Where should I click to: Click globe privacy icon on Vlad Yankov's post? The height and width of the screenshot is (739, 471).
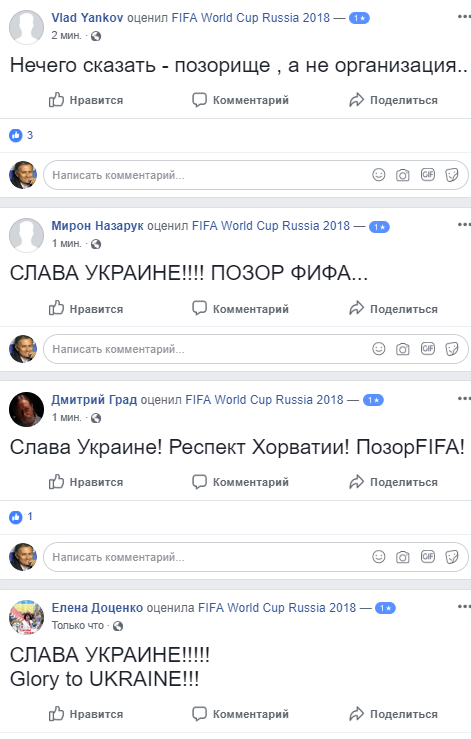[x=96, y=36]
